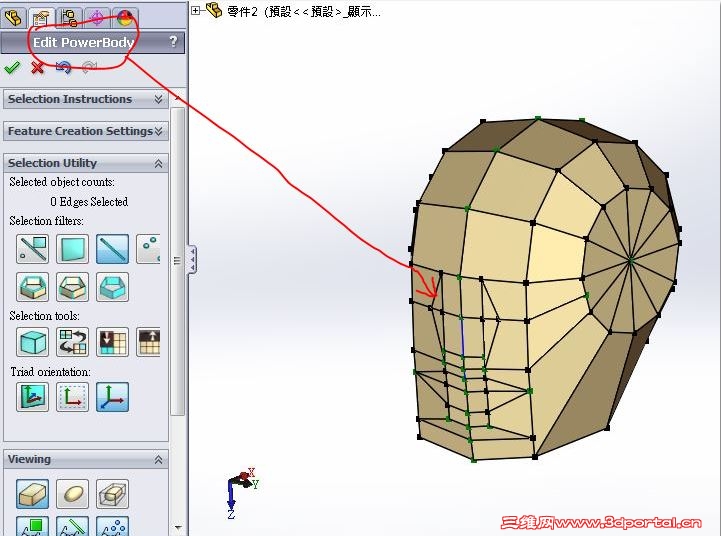This screenshot has height=536, width=721.
Task: Click the XYZ coordinate triad in the viewport
Action: click(241, 494)
